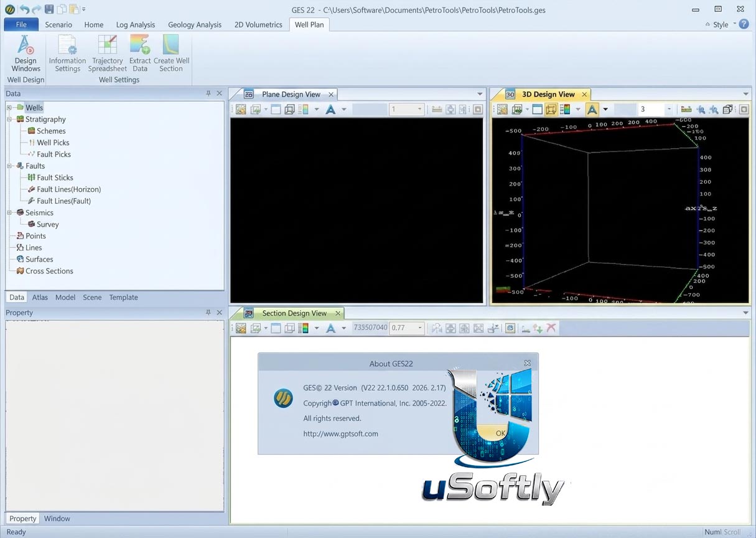Toggle the pin on Property panel
756x538 pixels.
(208, 313)
